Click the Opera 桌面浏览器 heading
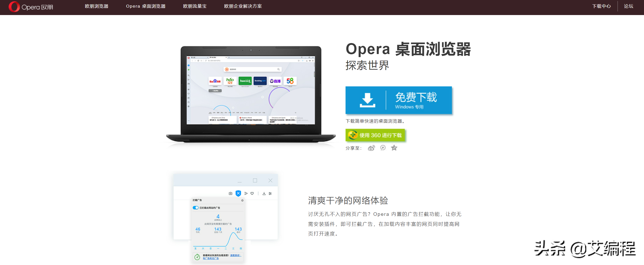Viewport: 644px width, 265px height. 408,49
